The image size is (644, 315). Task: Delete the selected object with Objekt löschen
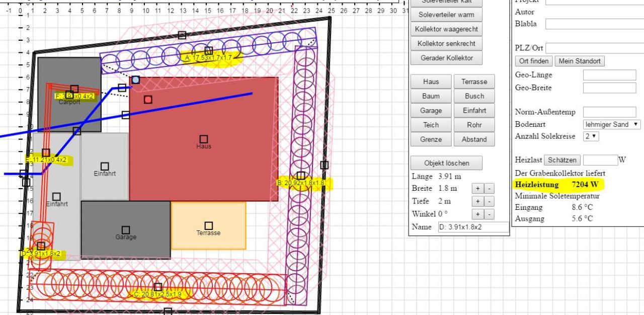point(446,163)
